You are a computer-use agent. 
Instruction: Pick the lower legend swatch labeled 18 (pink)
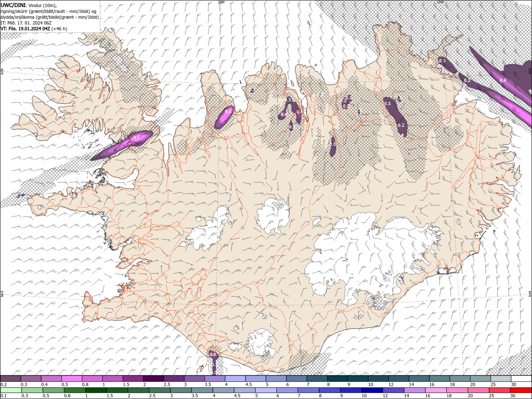click(x=456, y=390)
